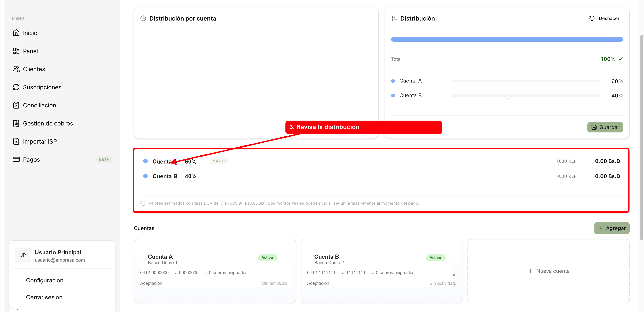Click the Clientes people icon
The height and width of the screenshot is (312, 644).
coord(16,69)
